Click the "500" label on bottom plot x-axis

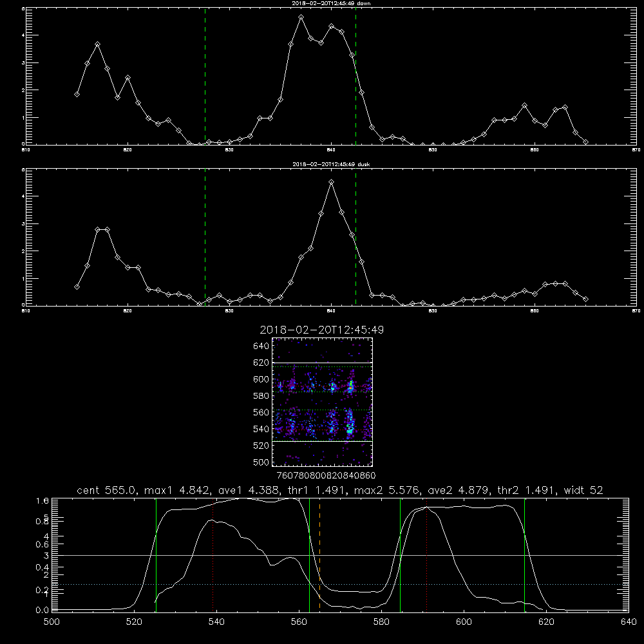tap(52, 622)
